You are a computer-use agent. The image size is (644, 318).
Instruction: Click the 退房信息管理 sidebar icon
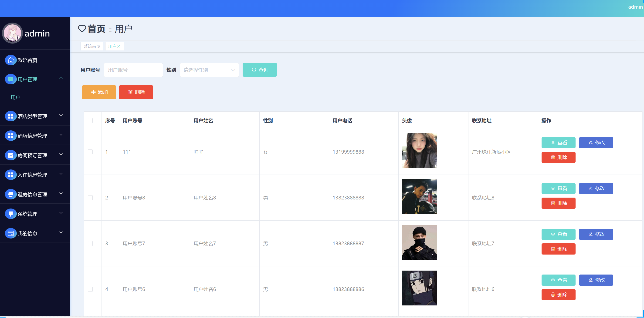[10, 194]
